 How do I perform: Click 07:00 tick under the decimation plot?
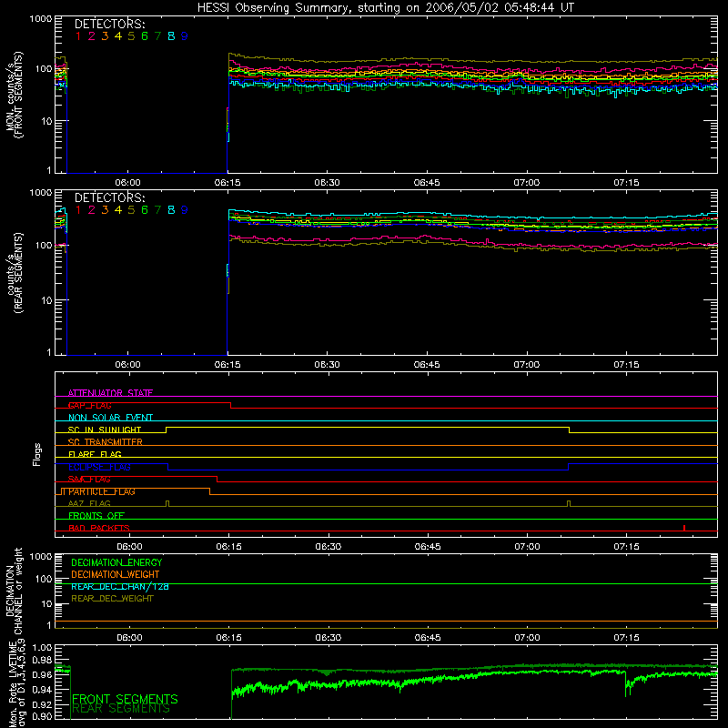click(527, 638)
